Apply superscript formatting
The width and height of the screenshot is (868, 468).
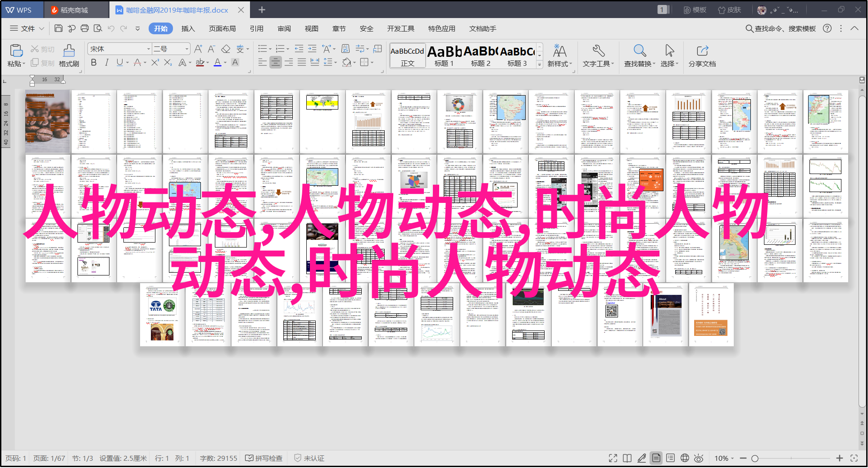pyautogui.click(x=155, y=63)
